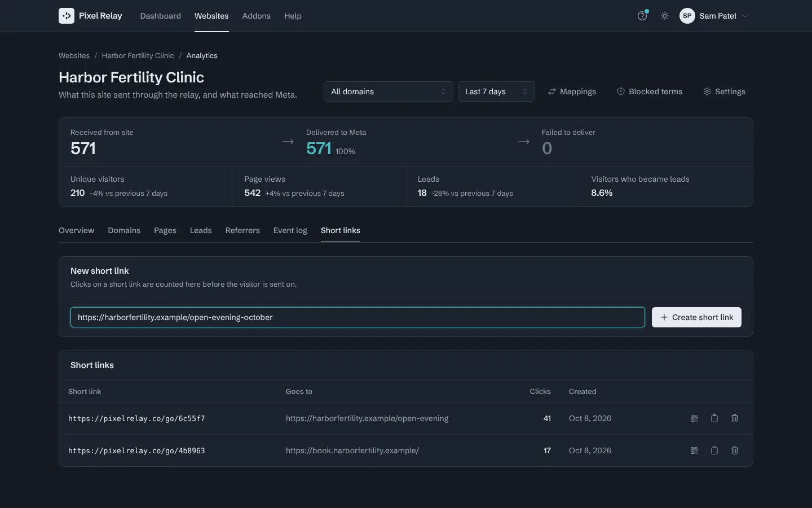This screenshot has height=508, width=812.
Task: Click the Clicks column header
Action: click(540, 391)
